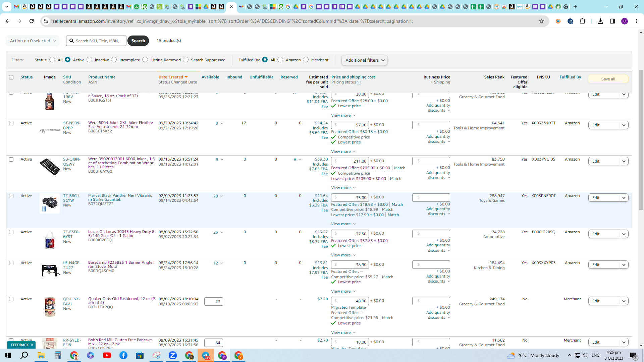644x362 pixels.
Task: View site information icon in address bar
Action: (x=46, y=21)
